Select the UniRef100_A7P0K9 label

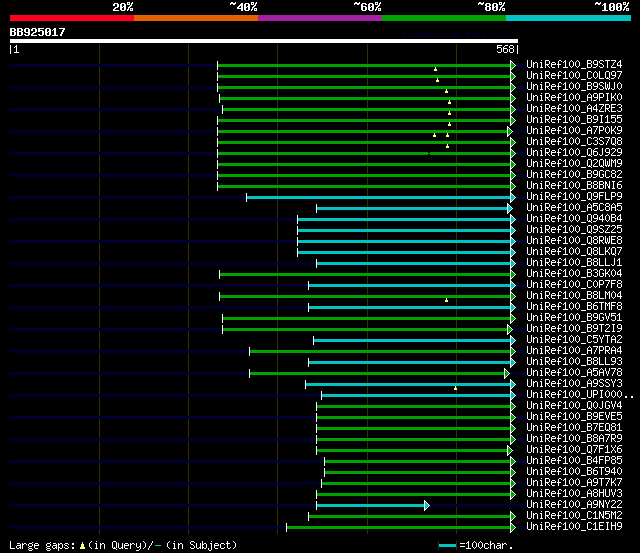(574, 131)
